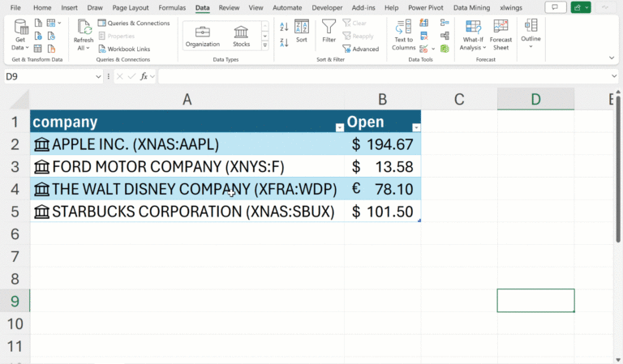Open the Open column filter dropdown
This screenshot has width=623, height=364.
[x=416, y=128]
